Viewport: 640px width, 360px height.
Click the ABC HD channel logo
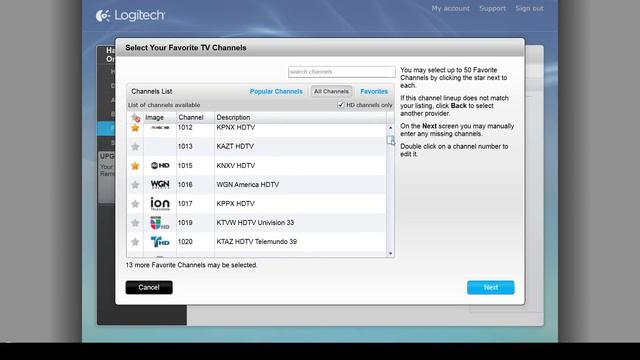coord(160,165)
